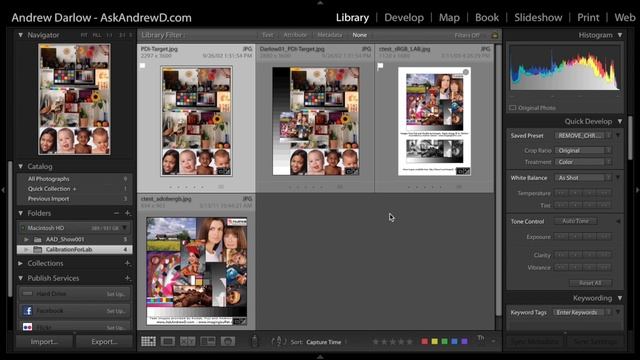
Task: Collapse the Navigator panel
Action: coord(20,35)
